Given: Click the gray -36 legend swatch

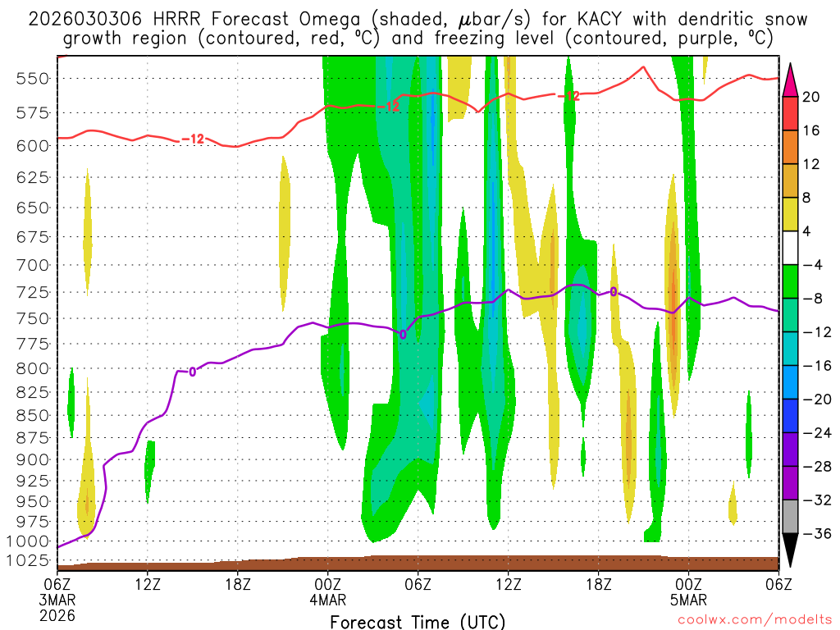Looking at the screenshot, I should pos(790,517).
